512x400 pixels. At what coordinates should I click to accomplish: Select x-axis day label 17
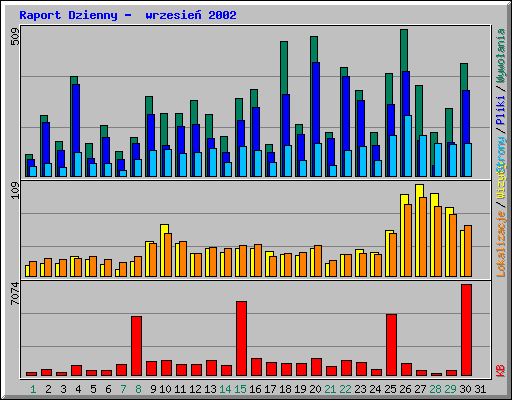pyautogui.click(x=270, y=389)
